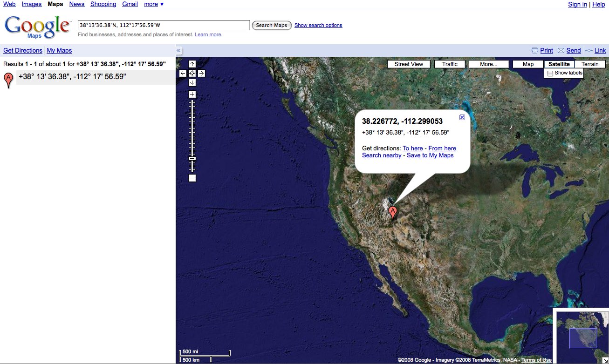Open the Gmail link in top bar

tap(130, 4)
